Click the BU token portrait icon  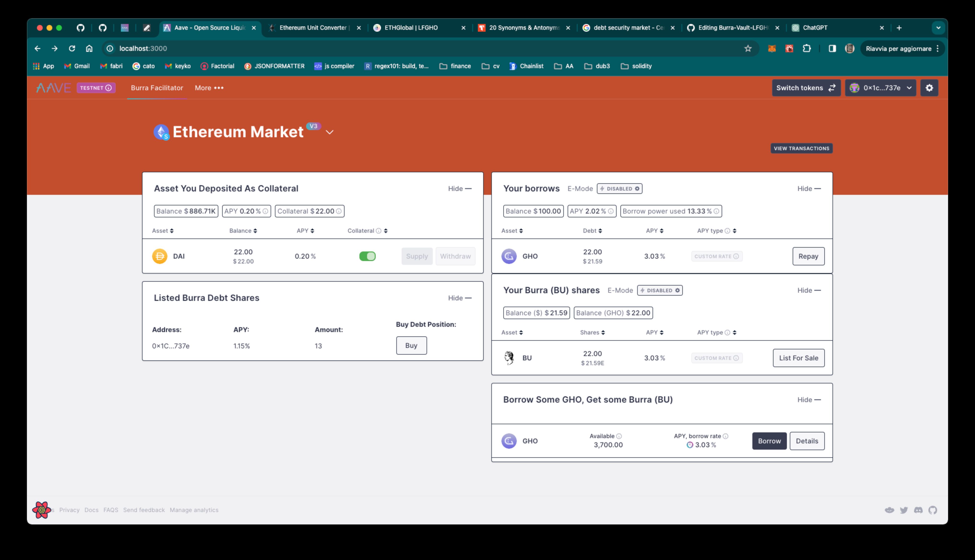click(x=509, y=358)
